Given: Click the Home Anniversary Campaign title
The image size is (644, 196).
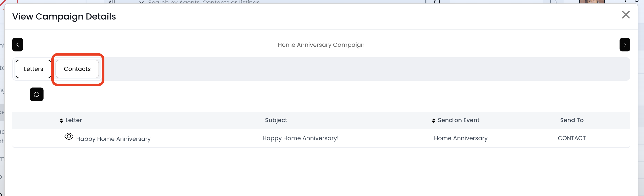Looking at the screenshot, I should click(321, 45).
